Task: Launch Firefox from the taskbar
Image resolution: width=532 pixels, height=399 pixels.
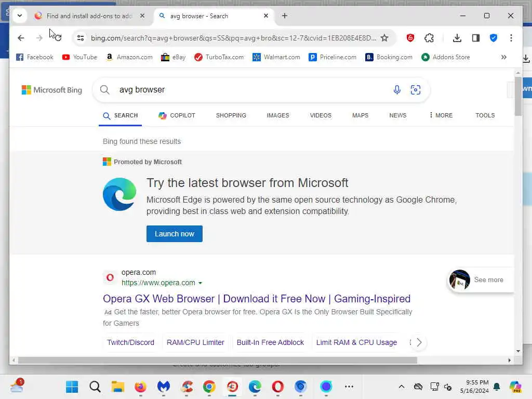Action: (140, 387)
